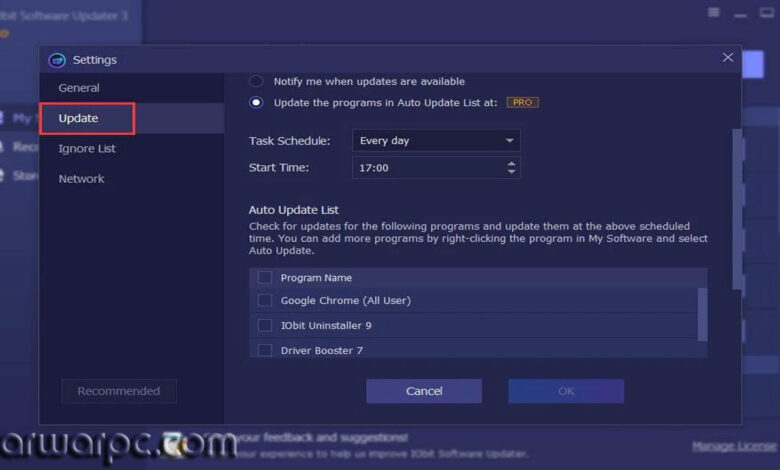This screenshot has width=780, height=470.
Task: Open the General settings tab
Action: point(131,88)
